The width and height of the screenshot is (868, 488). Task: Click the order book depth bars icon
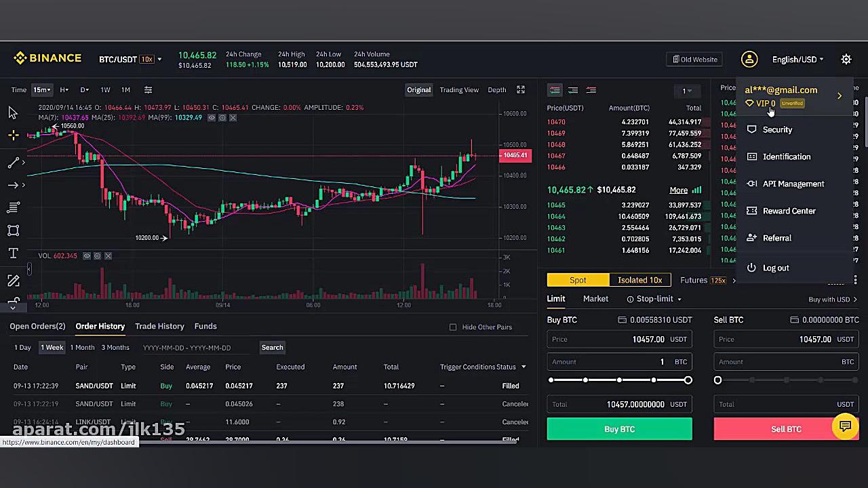[x=696, y=190]
